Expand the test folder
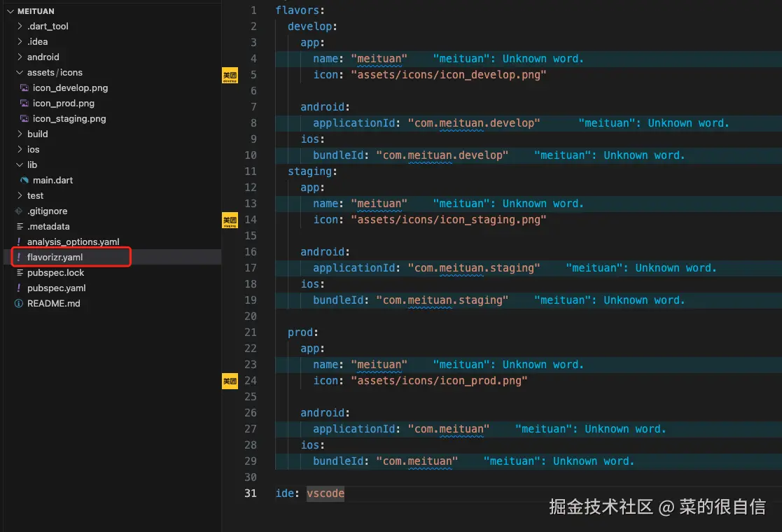782x532 pixels. point(20,195)
